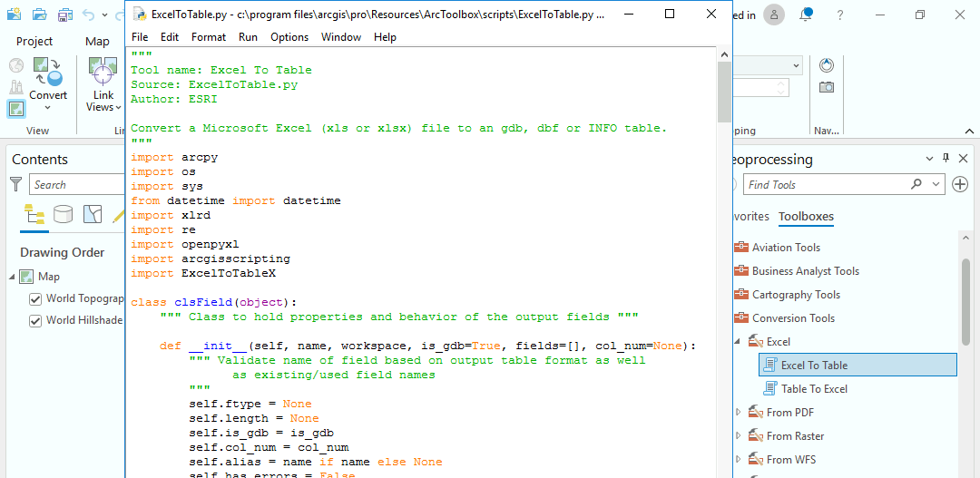Open ArcGIS Pro help question mark

[x=840, y=15]
